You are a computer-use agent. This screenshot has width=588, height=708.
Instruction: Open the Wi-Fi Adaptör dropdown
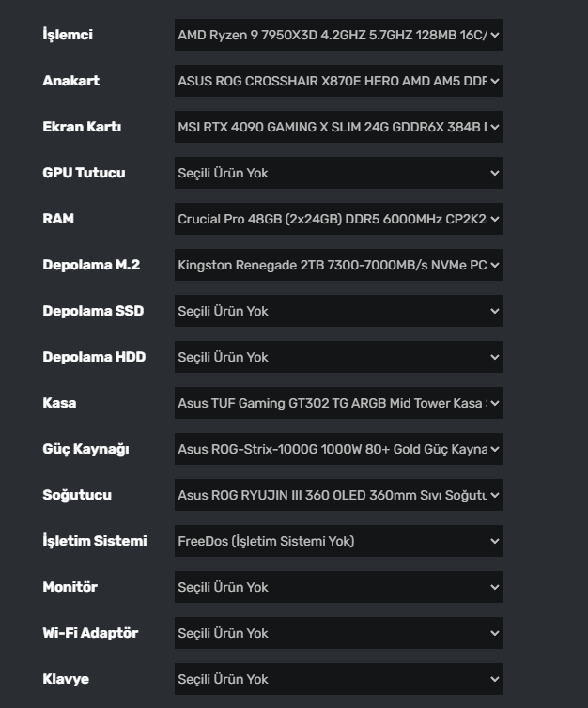click(338, 634)
